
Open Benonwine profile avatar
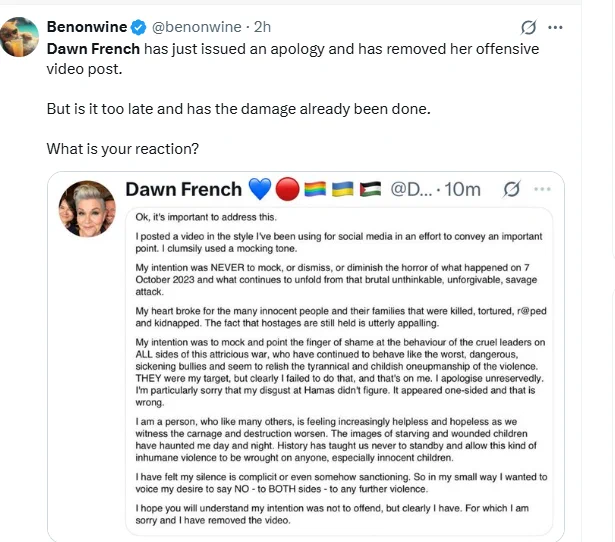pyautogui.click(x=19, y=37)
